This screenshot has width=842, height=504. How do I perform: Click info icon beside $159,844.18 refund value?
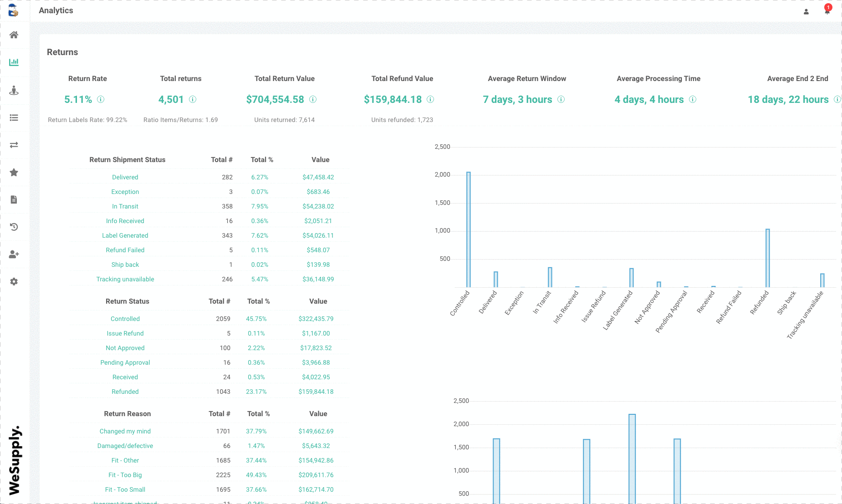tap(430, 99)
